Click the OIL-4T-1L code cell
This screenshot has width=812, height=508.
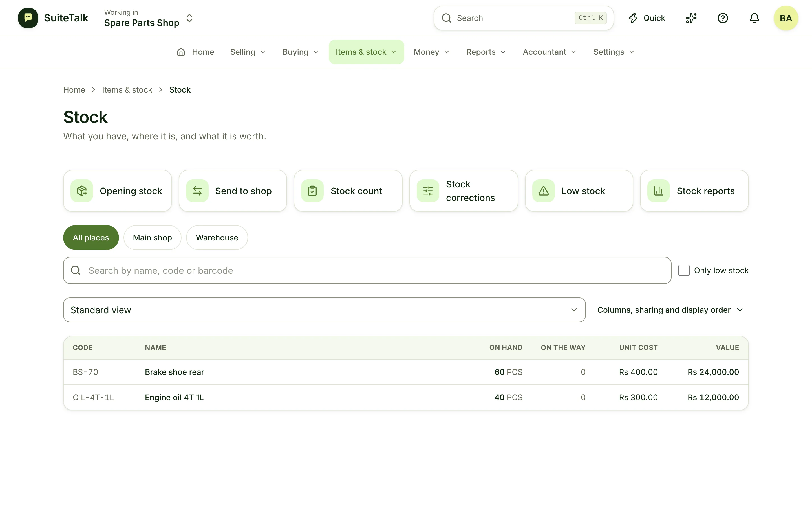tap(93, 397)
